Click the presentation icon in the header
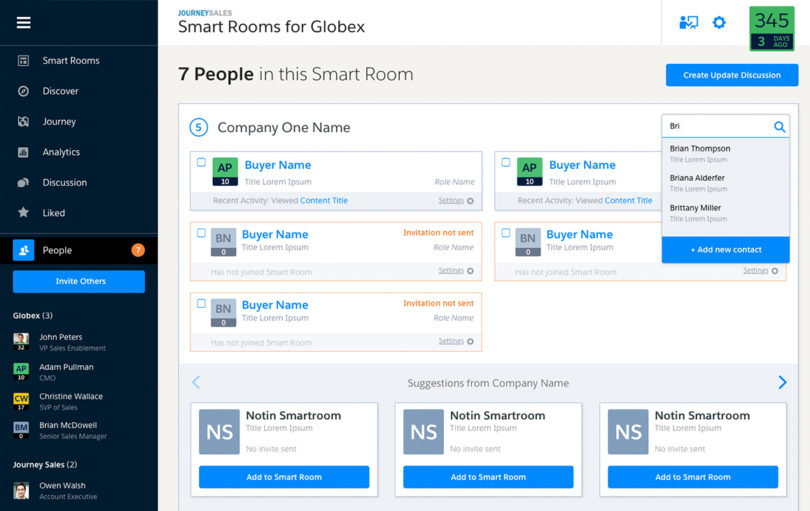Screen dimensions: 810x511 pyautogui.click(x=689, y=22)
